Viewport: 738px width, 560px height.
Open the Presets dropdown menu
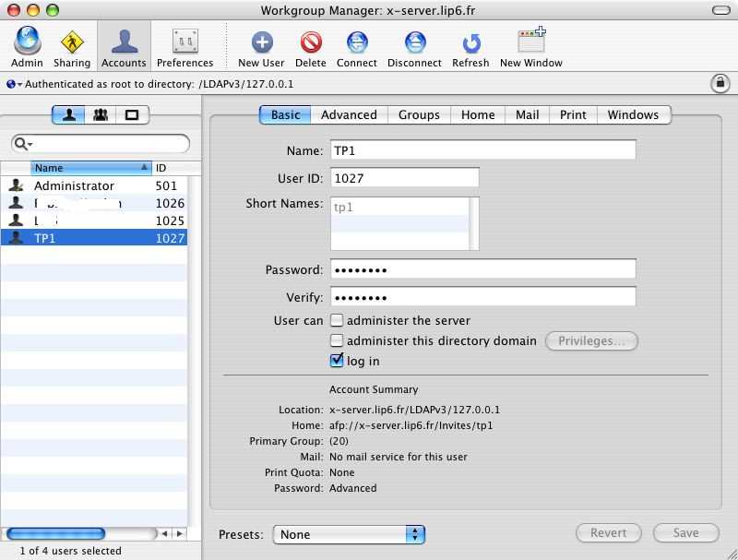pyautogui.click(x=349, y=534)
